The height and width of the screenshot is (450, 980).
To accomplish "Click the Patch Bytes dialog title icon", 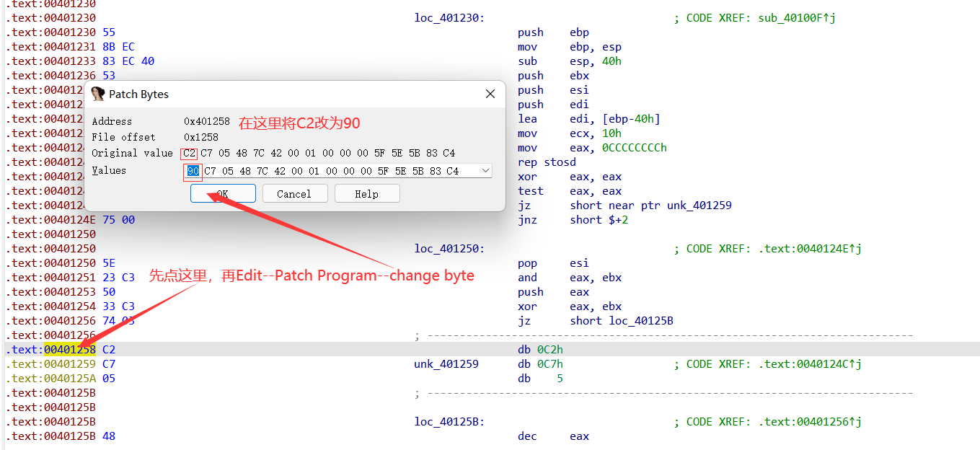I will pos(98,94).
